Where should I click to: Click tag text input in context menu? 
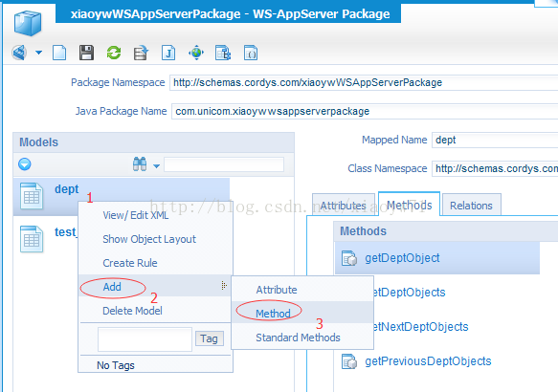145,339
